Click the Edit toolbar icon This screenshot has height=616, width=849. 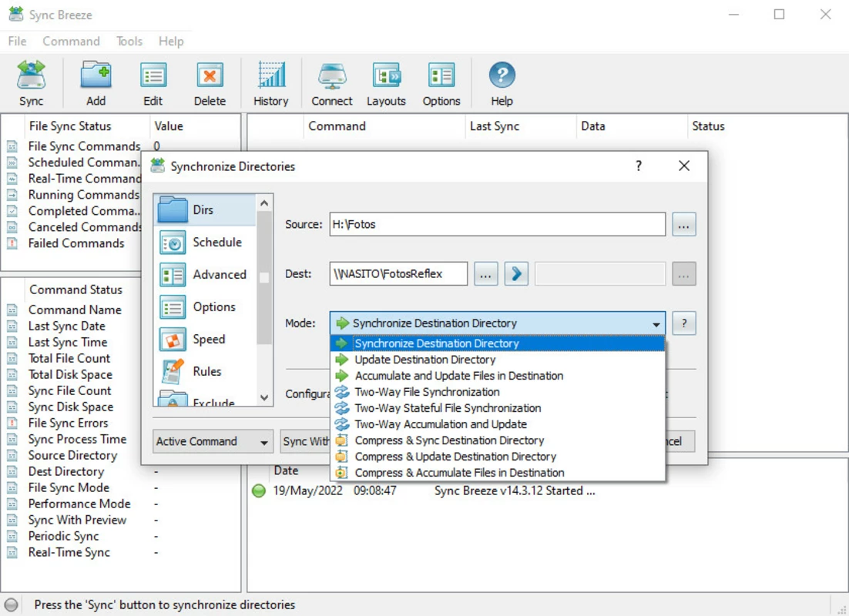click(x=153, y=75)
